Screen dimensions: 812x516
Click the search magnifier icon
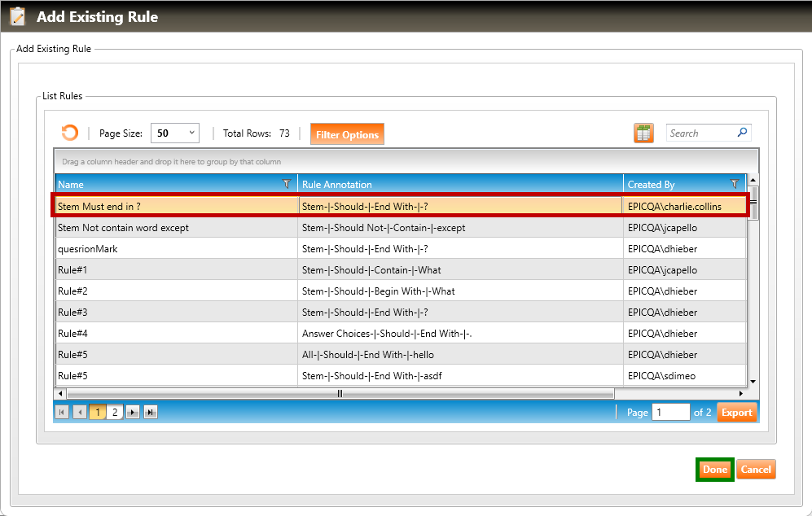pyautogui.click(x=742, y=133)
